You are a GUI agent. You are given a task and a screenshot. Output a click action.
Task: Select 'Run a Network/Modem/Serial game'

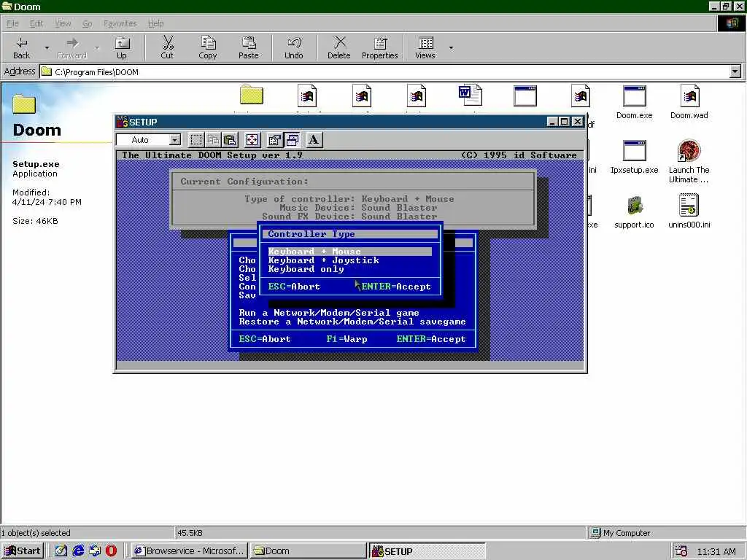(x=329, y=313)
